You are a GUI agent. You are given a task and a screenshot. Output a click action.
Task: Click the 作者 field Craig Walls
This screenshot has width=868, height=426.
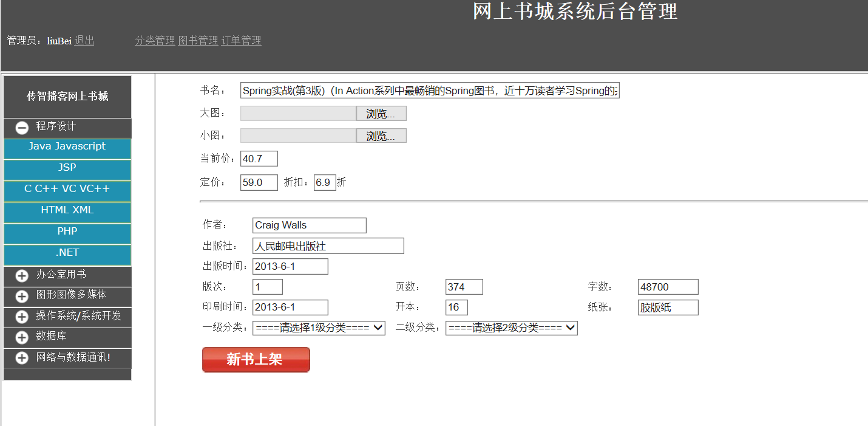point(310,225)
